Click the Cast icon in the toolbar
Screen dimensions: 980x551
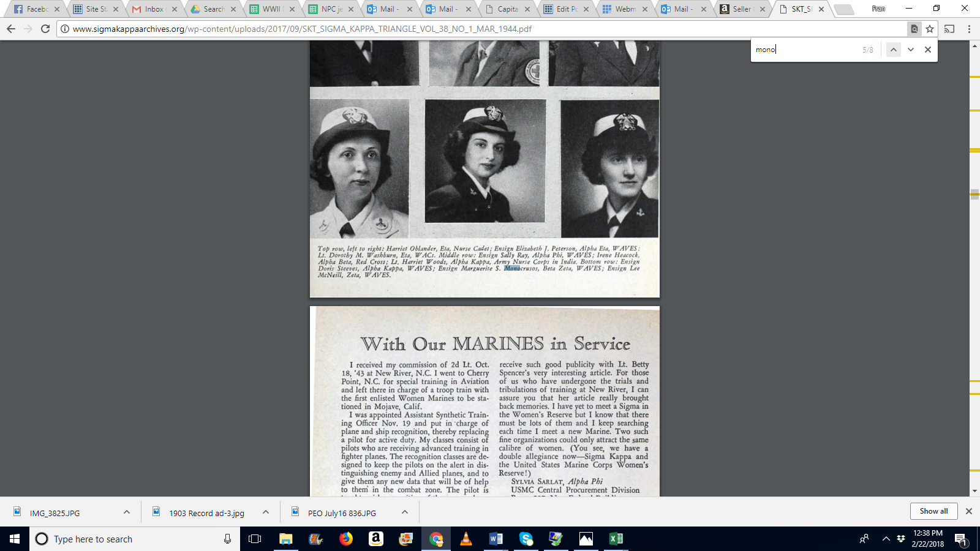949,29
